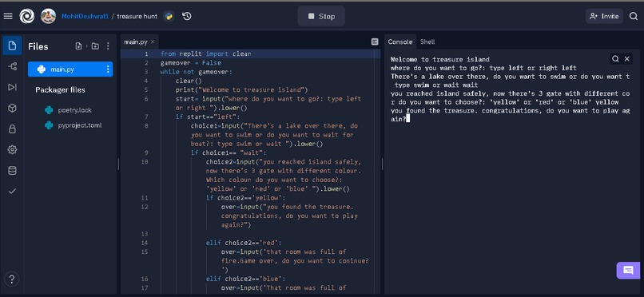This screenshot has width=644, height=297.
Task: Open the header search magnifier
Action: [x=634, y=17]
